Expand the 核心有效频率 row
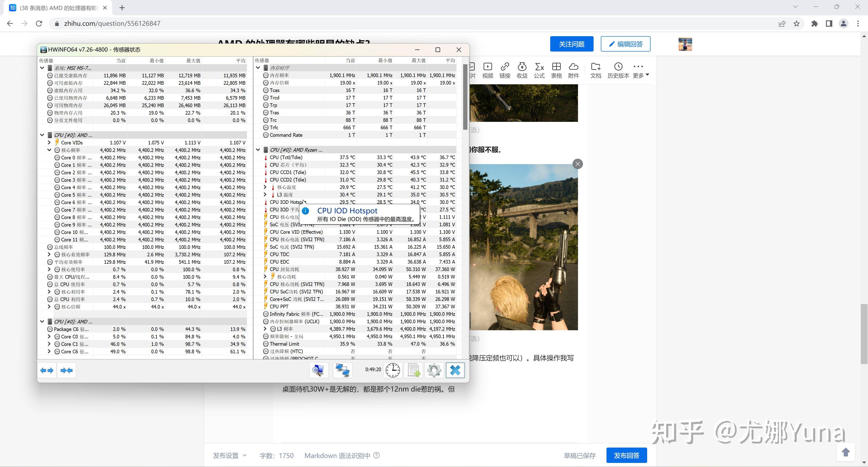Screen dimensions: 868x467 49,254
